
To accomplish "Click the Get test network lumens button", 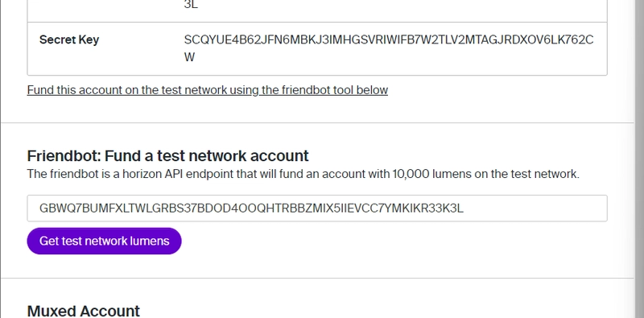I will 104,241.
